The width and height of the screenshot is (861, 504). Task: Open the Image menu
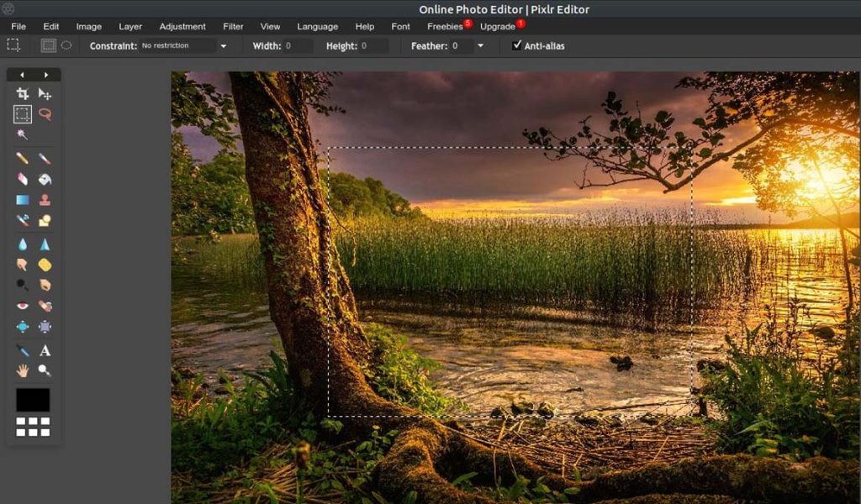pos(88,26)
